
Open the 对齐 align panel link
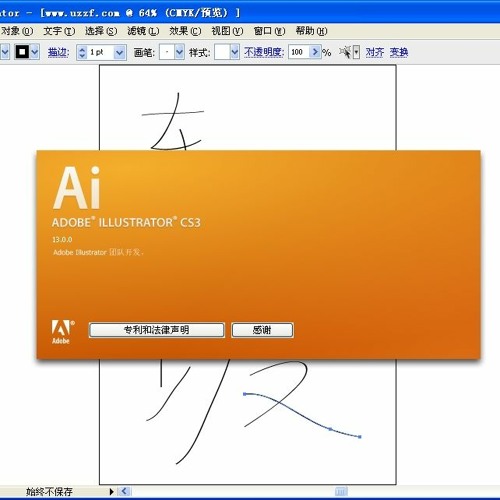(375, 52)
